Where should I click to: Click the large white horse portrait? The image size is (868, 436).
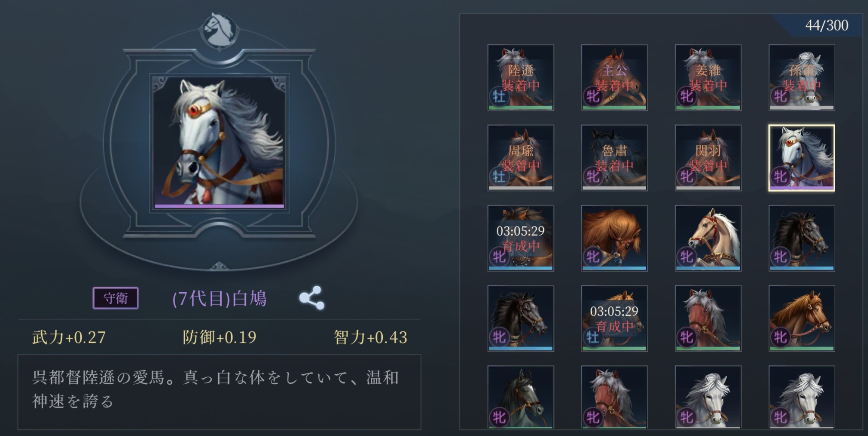coord(219,143)
